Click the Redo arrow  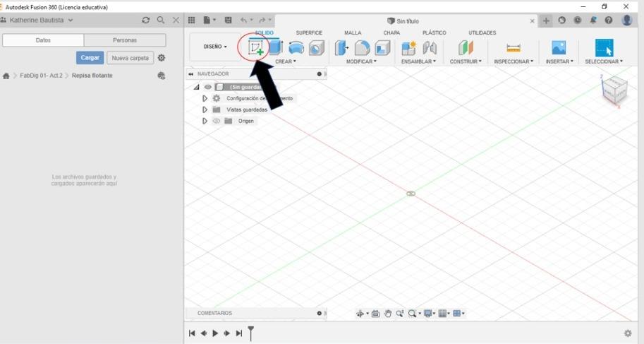pyautogui.click(x=262, y=20)
